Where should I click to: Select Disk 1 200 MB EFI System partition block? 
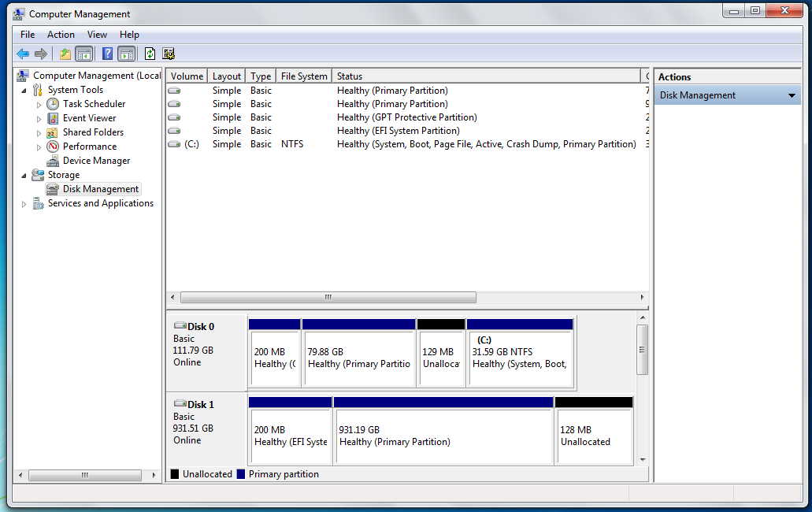(x=290, y=431)
